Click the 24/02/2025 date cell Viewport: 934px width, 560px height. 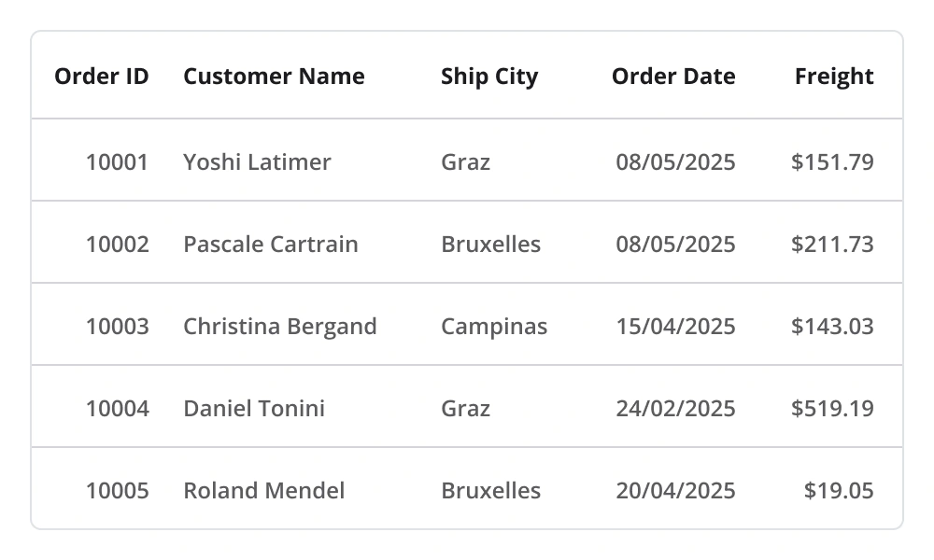coord(675,409)
